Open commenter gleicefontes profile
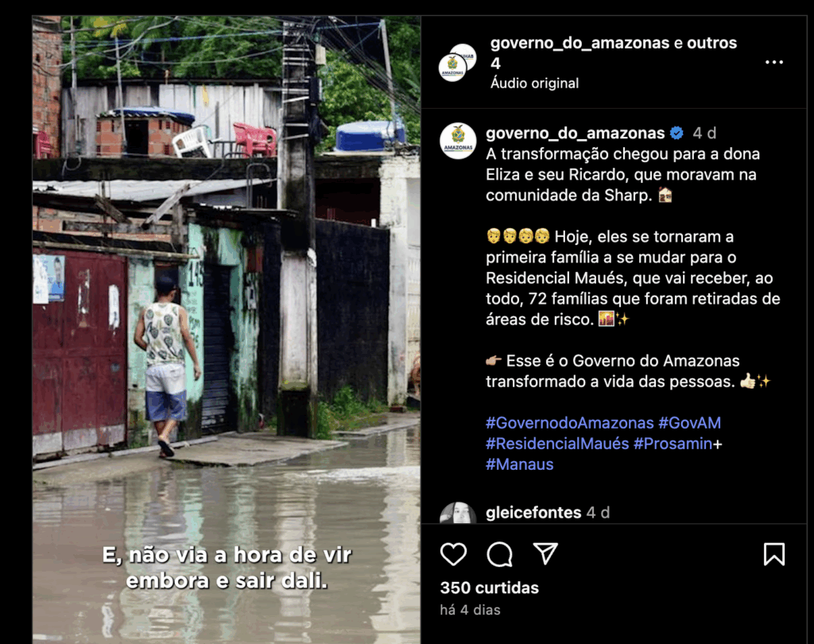This screenshot has width=814, height=644. coord(533,513)
